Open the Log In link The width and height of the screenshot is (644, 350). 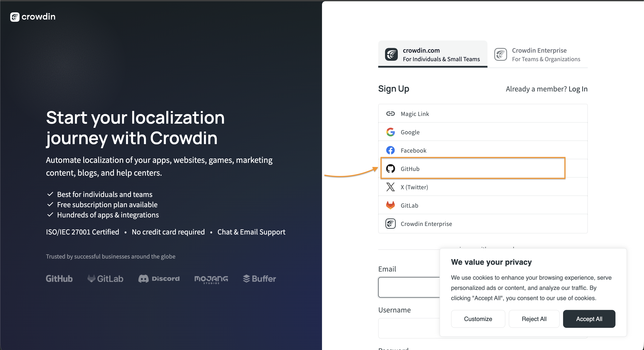pos(578,89)
